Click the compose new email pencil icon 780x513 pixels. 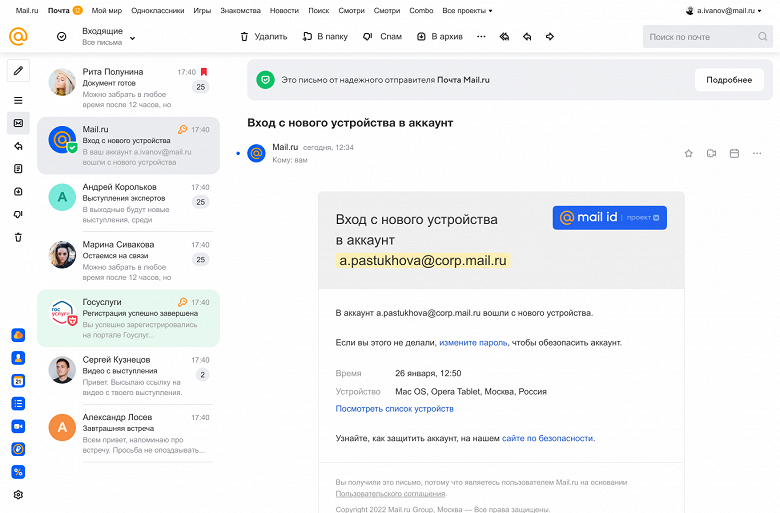point(18,71)
